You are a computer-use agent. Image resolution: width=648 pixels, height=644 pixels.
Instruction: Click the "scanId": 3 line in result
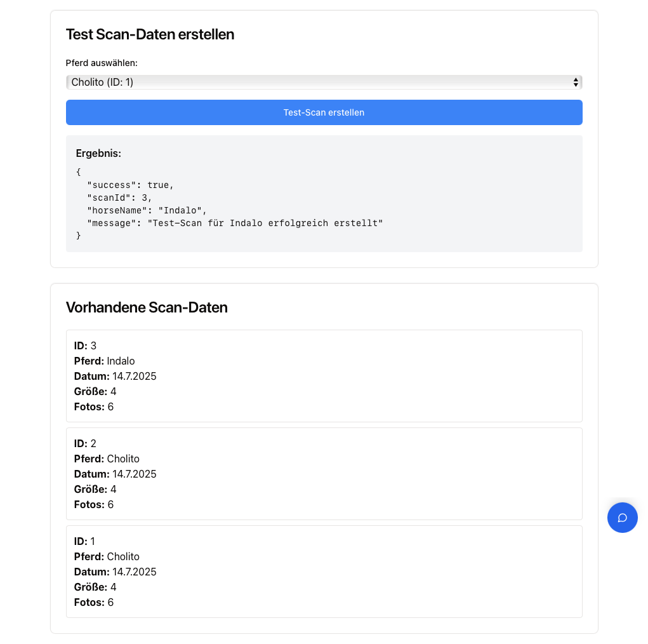119,198
